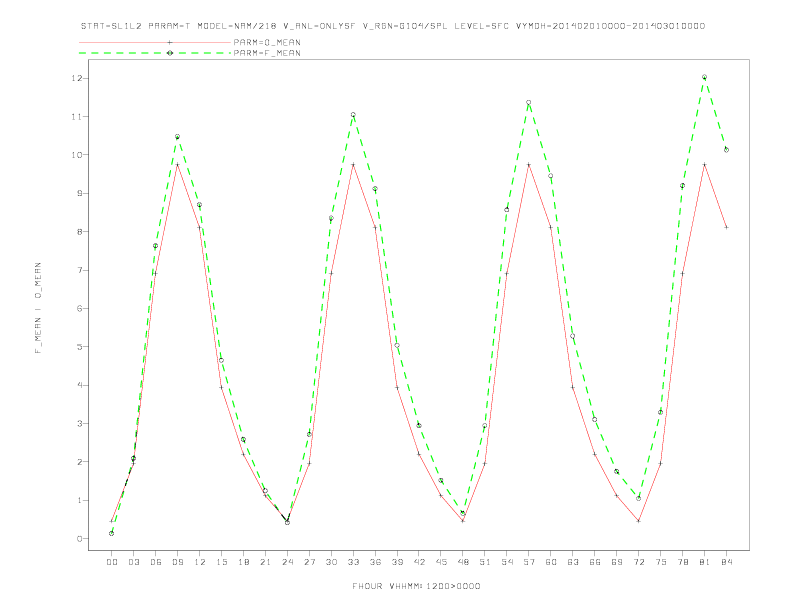
Task: Click the x-axis hour label 51
Action: (485, 562)
